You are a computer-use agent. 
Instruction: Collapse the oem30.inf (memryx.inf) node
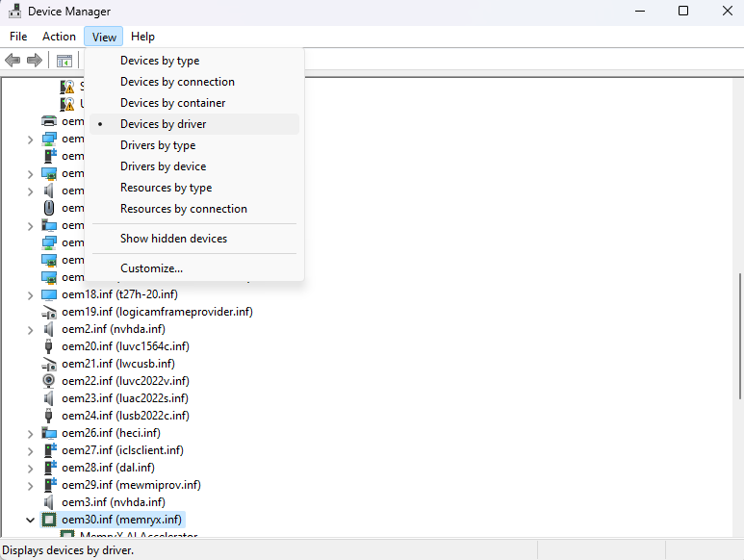coord(31,520)
